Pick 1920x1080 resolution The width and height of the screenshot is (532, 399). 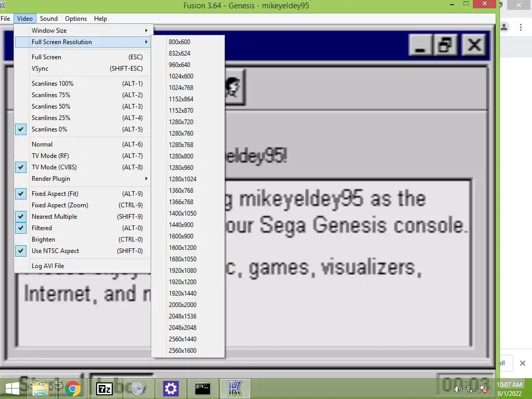tap(188, 271)
